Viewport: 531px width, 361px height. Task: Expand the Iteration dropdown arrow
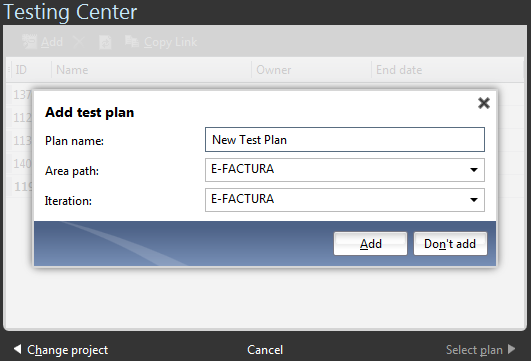pyautogui.click(x=474, y=200)
